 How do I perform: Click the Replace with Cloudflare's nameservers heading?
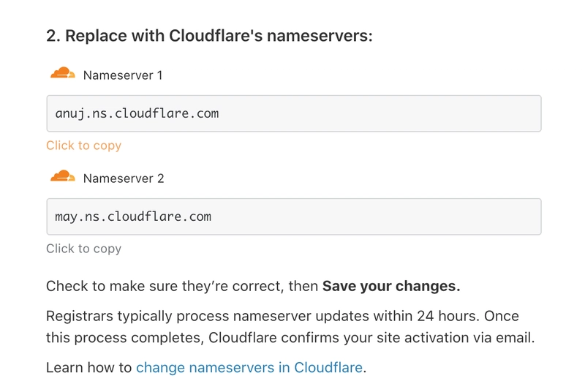pyautogui.click(x=209, y=36)
